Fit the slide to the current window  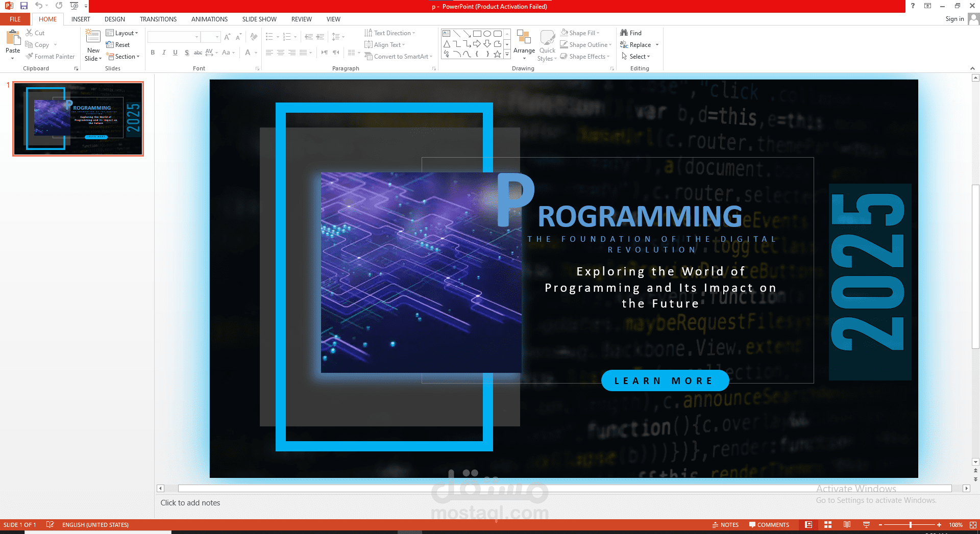pos(973,525)
